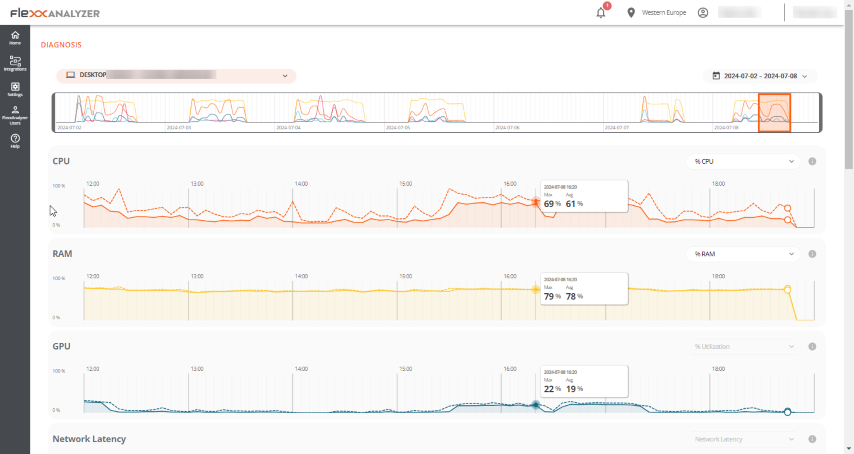Click the GPU info icon
854x454 pixels.
(x=812, y=346)
